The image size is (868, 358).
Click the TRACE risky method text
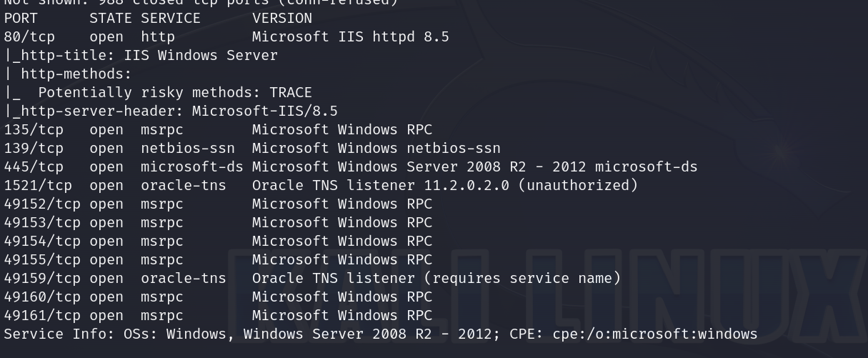pos(290,92)
